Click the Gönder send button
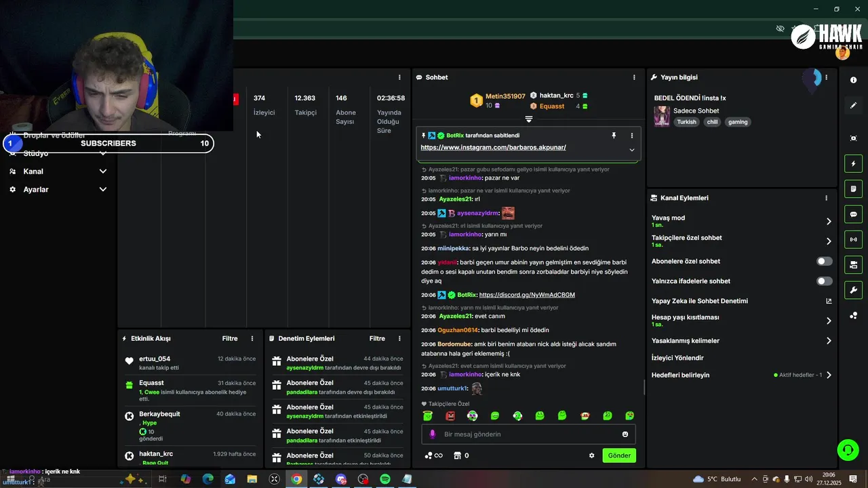Screen dimensions: 868x488 point(619,455)
